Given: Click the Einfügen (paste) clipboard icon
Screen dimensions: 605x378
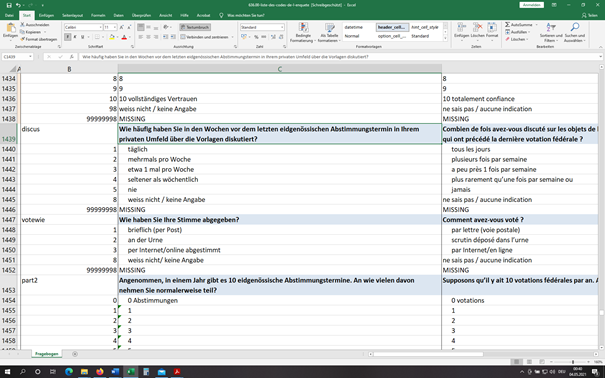Looking at the screenshot, I should coord(10,28).
